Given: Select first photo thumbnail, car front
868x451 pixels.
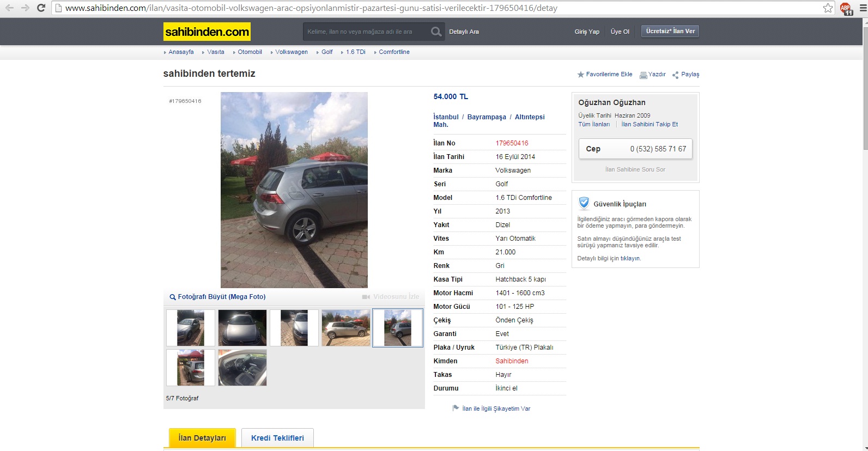Looking at the screenshot, I should click(191, 328).
